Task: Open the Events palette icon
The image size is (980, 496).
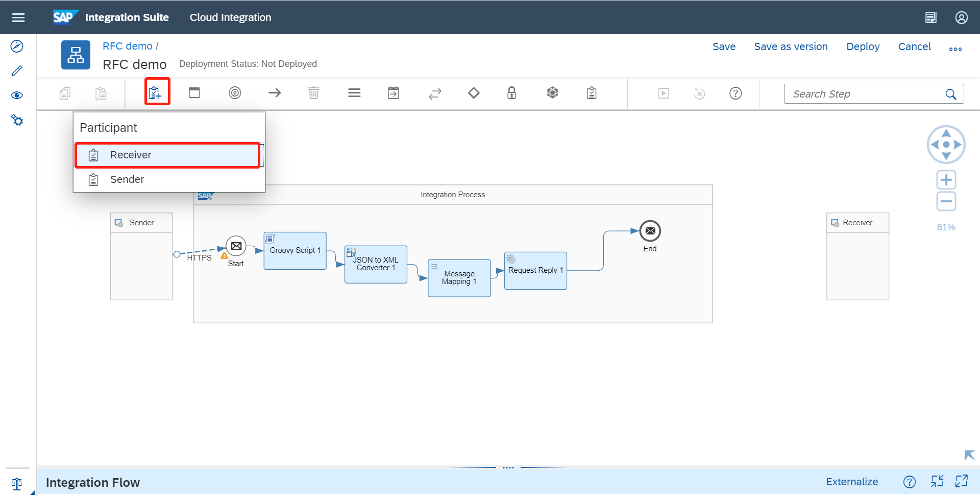Action: tap(235, 93)
